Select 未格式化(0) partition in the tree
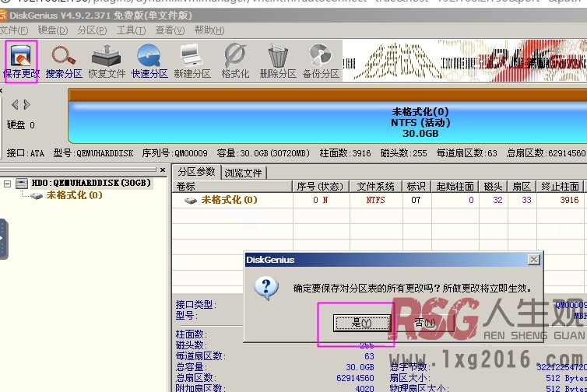The height and width of the screenshot is (392, 587). pos(74,195)
